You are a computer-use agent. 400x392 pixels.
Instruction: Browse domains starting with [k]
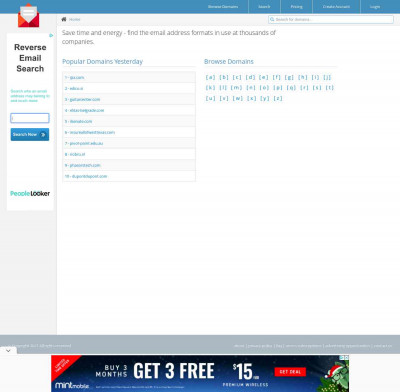pyautogui.click(x=210, y=88)
